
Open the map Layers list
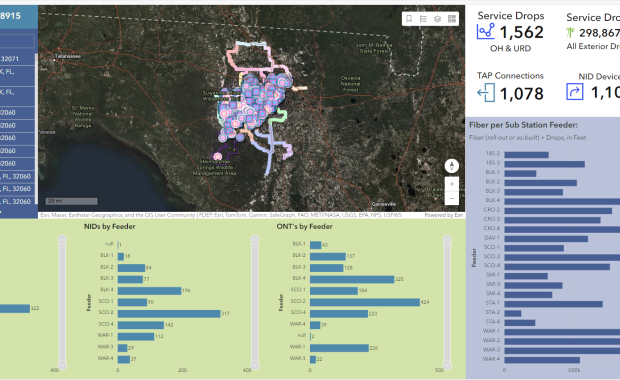click(x=437, y=19)
